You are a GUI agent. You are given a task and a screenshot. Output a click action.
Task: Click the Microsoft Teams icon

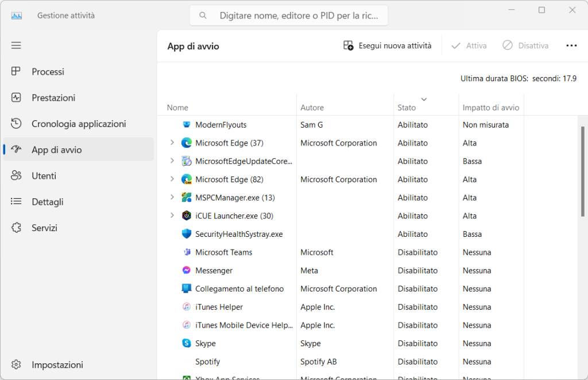coord(187,252)
